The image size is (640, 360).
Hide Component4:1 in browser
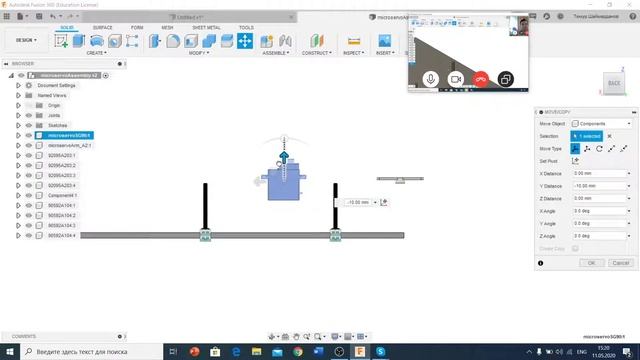(29, 196)
